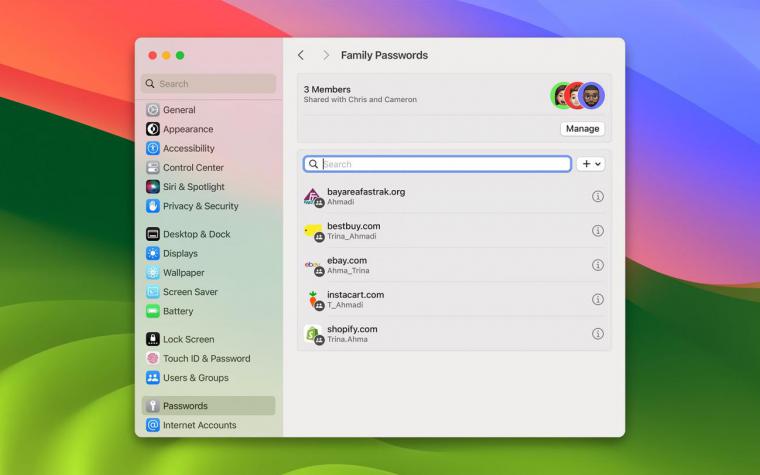Click the bestbuy.com yellow tag logo

tap(313, 231)
